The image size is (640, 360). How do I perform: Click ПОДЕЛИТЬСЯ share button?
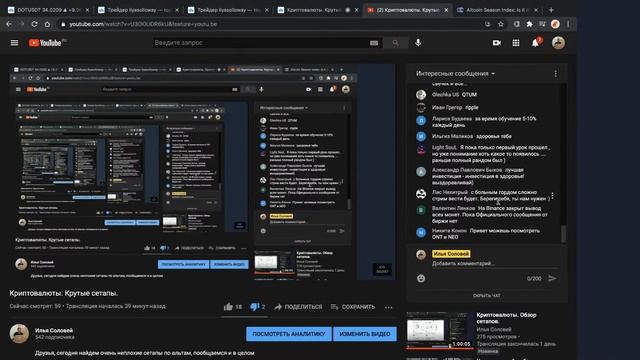click(298, 307)
